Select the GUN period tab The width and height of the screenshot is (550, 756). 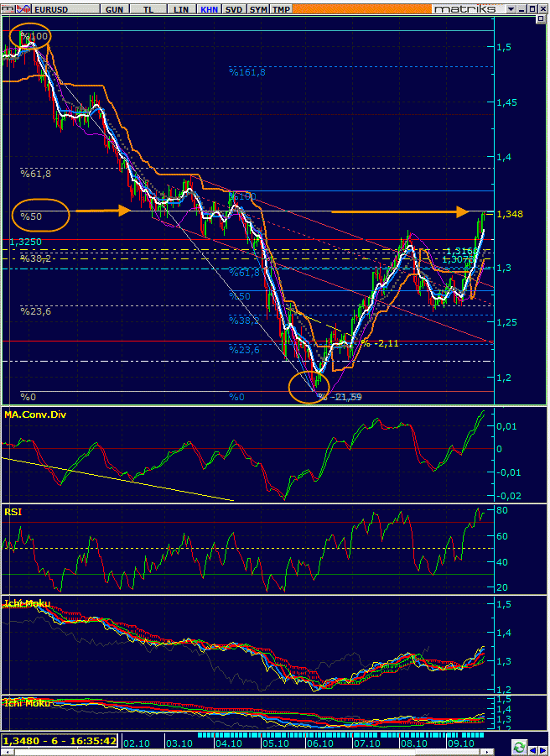115,8
